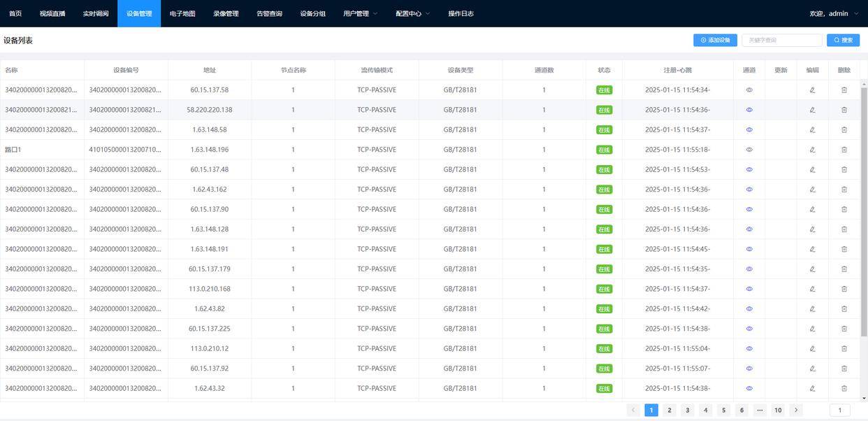The width and height of the screenshot is (868, 421).
Task: Click channel eye icon for device 1.63.148.128
Action: point(749,229)
